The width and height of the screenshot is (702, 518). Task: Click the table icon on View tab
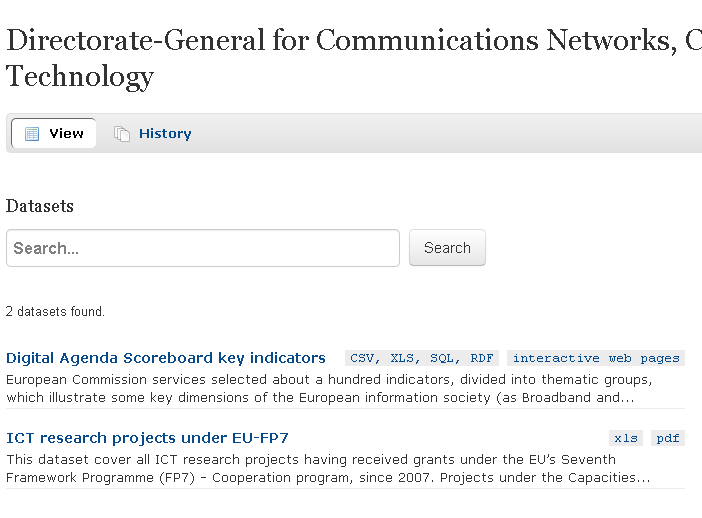(32, 134)
